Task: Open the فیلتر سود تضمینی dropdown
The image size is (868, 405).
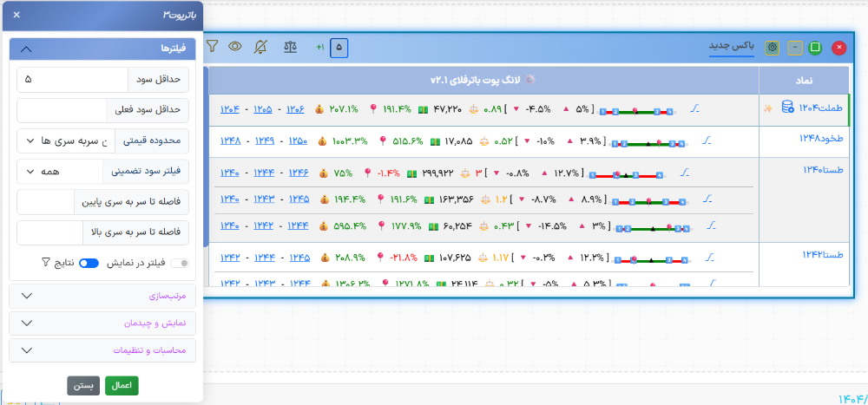Action: [x=59, y=171]
